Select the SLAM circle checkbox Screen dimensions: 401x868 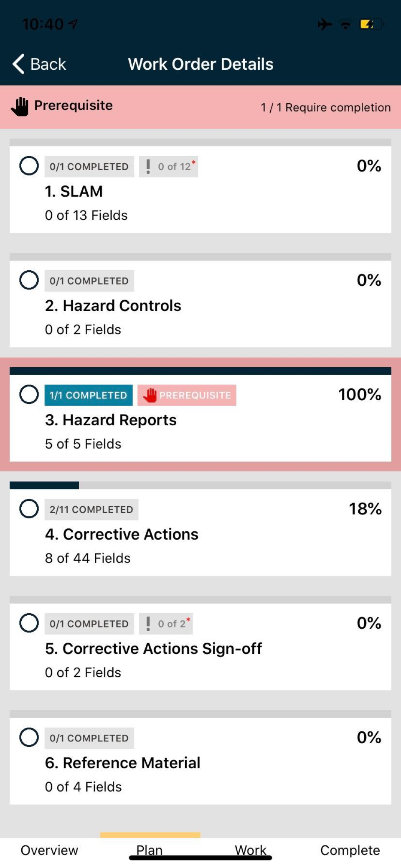click(x=29, y=166)
